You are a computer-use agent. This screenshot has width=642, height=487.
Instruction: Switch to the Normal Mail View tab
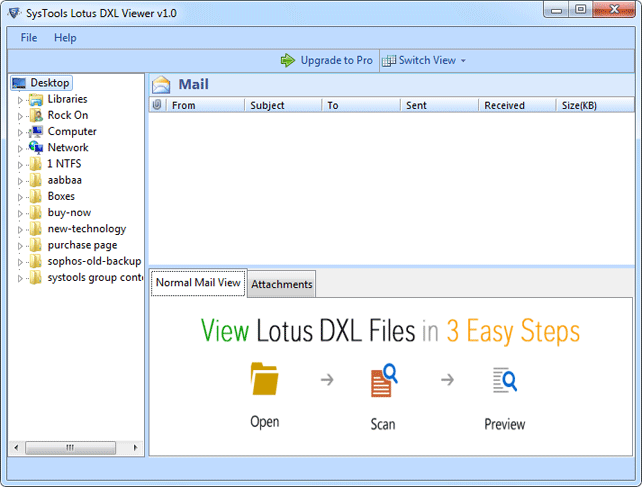198,283
